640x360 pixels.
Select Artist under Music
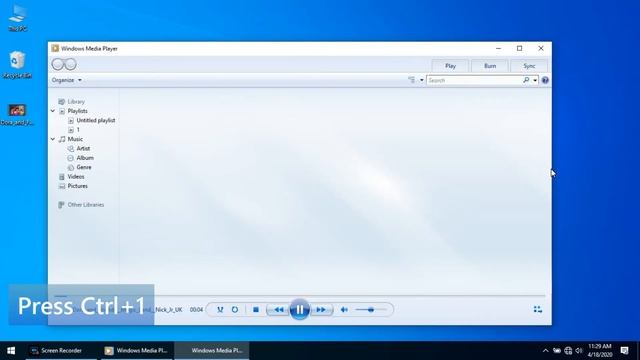[83, 149]
